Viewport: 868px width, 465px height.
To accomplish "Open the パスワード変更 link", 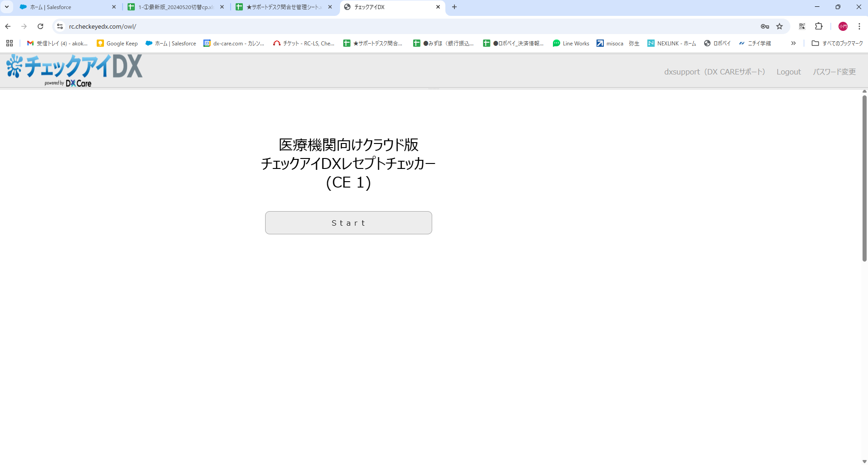I will [x=834, y=72].
